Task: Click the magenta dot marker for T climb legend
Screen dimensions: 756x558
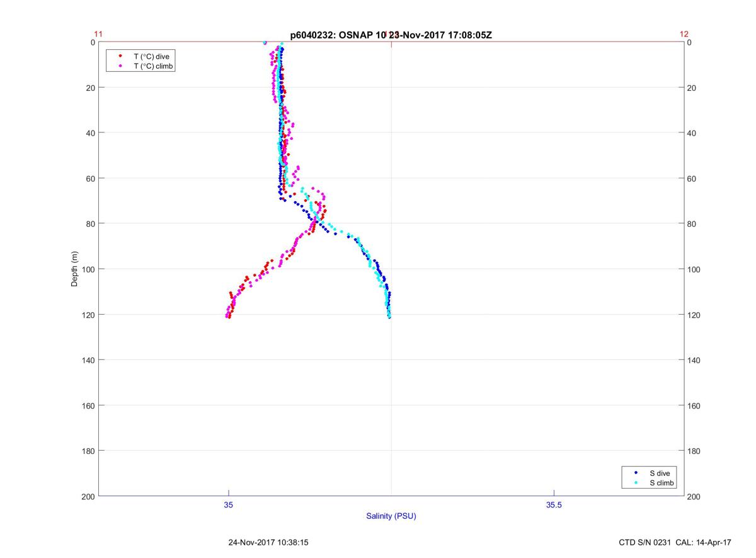Action: (x=120, y=66)
